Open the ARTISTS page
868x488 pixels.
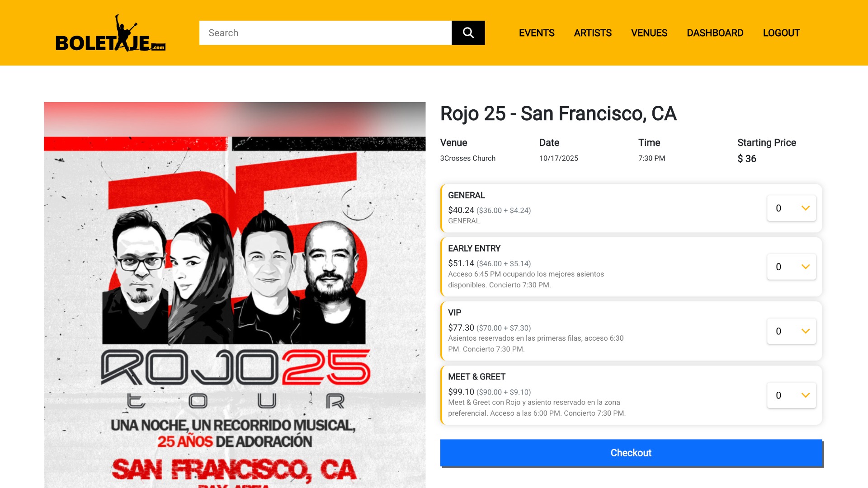(x=593, y=33)
